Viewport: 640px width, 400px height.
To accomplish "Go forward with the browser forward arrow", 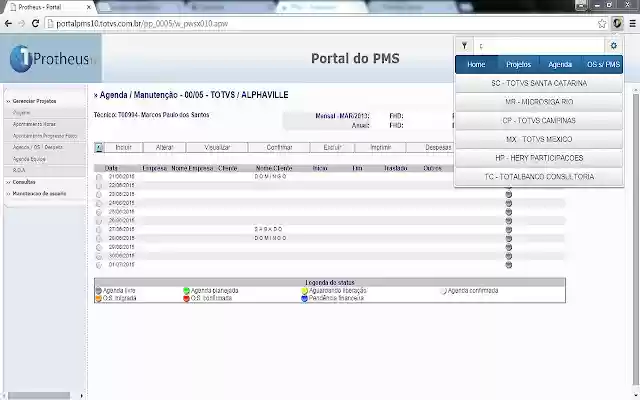I will [x=22, y=24].
